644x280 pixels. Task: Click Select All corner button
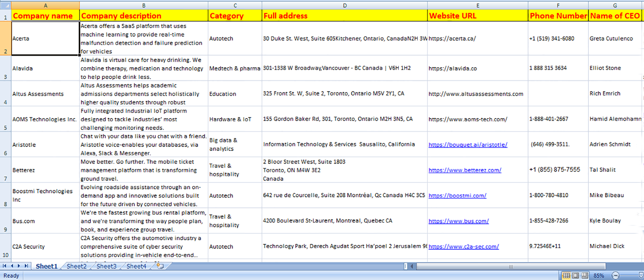tap(5, 5)
